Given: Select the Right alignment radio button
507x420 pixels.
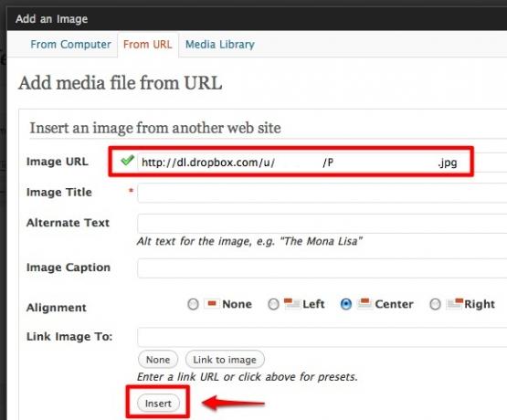Looking at the screenshot, I should [x=435, y=304].
